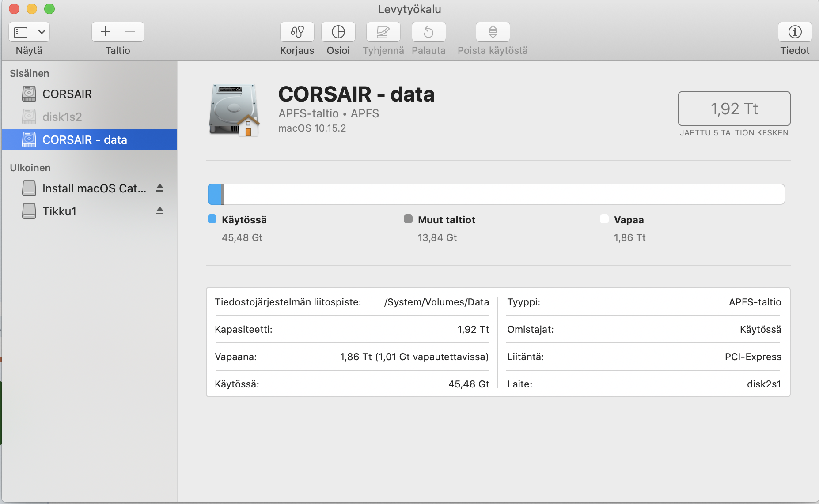The image size is (819, 504).
Task: Add a volume with the plus button
Action: (105, 32)
